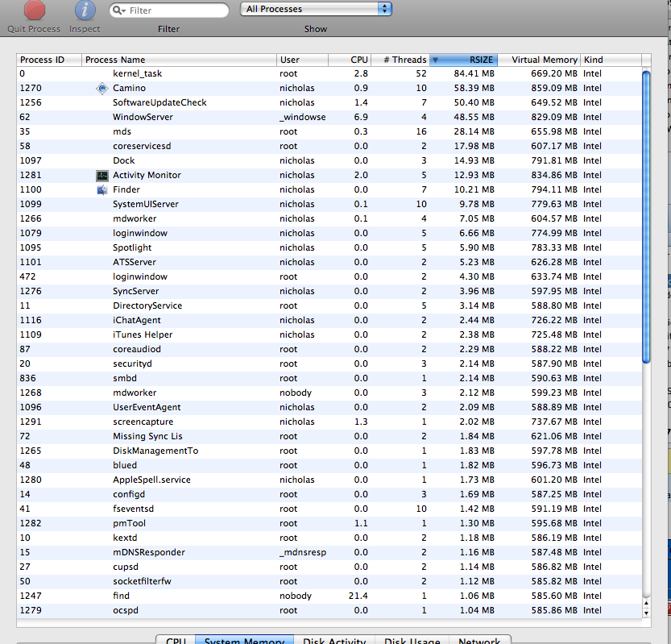Click the scroll down arrow of process list
The width and height of the screenshot is (671, 644).
tap(646, 613)
